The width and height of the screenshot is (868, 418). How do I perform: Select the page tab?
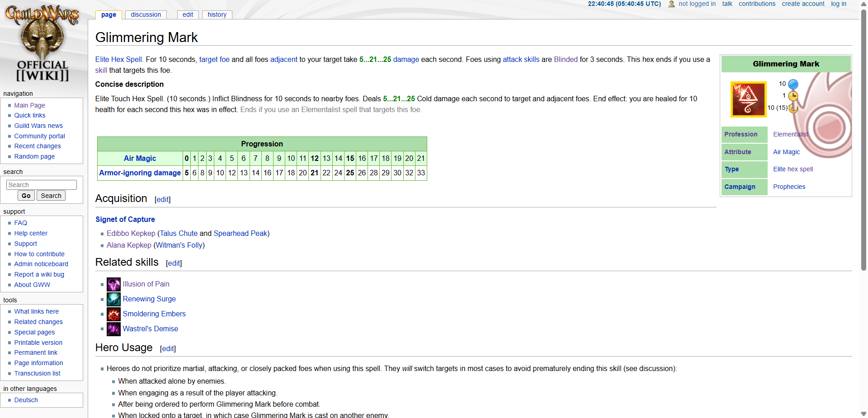(108, 14)
